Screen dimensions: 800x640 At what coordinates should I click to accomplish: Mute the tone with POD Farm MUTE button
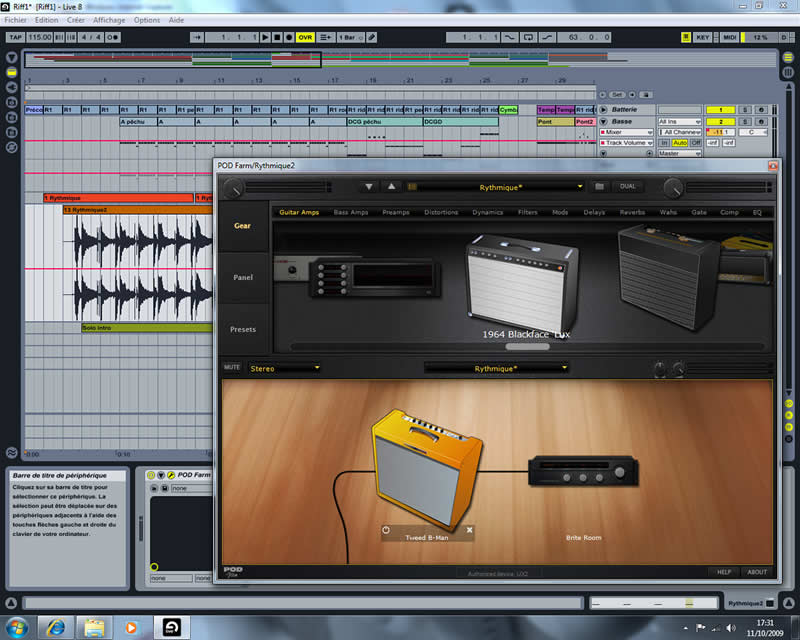pyautogui.click(x=232, y=367)
